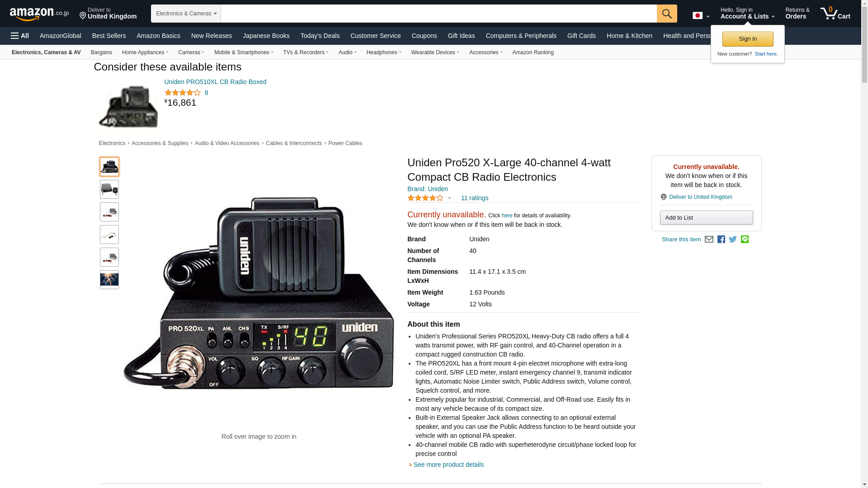Select the second product thumbnail image
This screenshot has height=488, width=868.
(x=109, y=189)
